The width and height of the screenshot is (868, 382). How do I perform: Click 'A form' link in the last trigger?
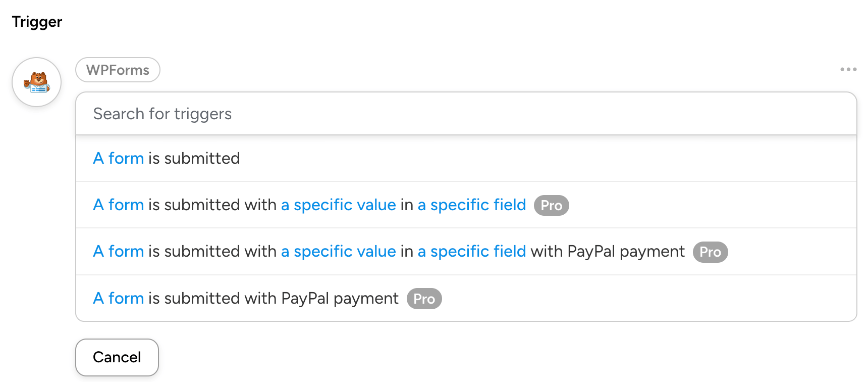coord(119,299)
